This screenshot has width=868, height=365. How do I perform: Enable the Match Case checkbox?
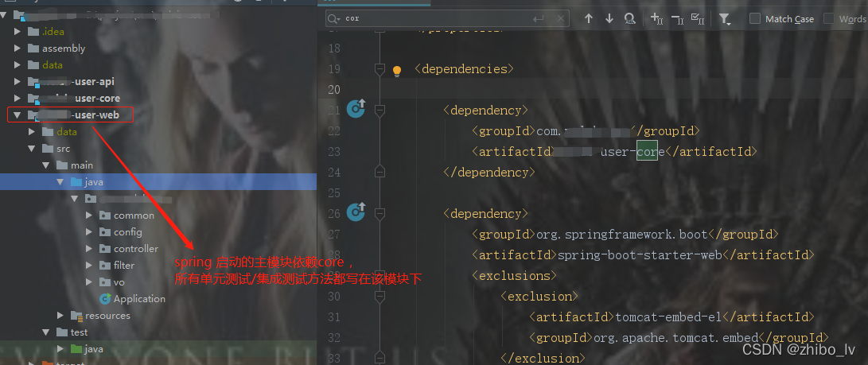(x=755, y=19)
